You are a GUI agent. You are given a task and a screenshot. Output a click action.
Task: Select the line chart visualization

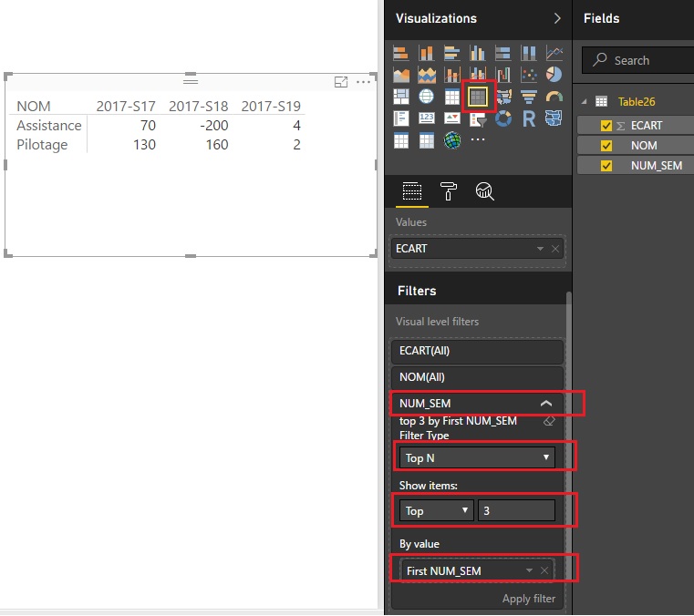(554, 53)
